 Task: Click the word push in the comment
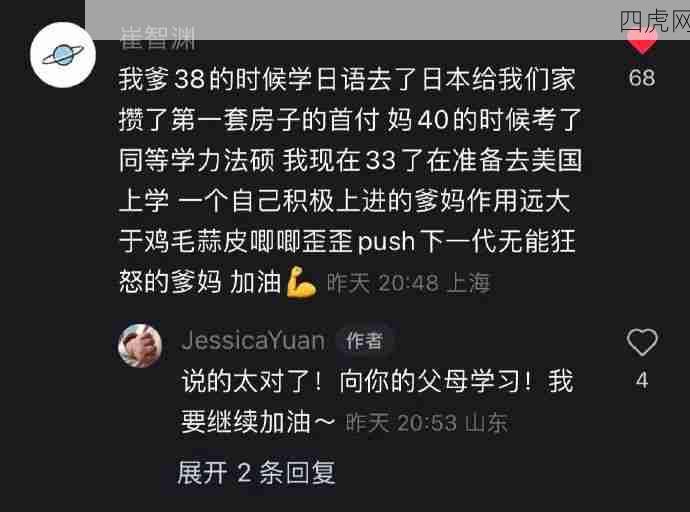[x=386, y=242]
